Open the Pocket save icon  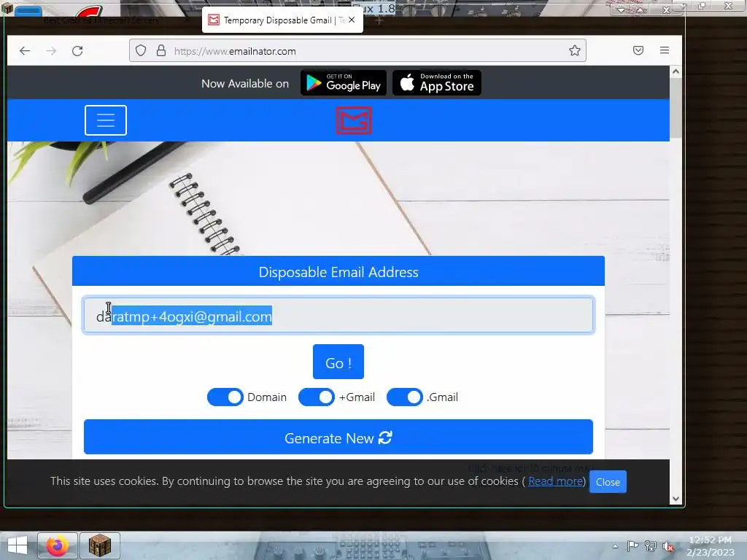pyautogui.click(x=638, y=50)
